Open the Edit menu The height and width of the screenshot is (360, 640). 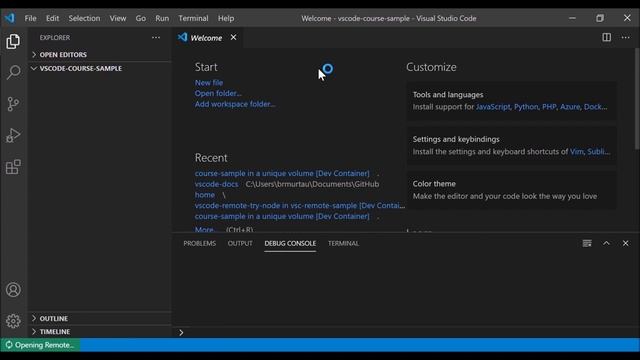point(52,18)
